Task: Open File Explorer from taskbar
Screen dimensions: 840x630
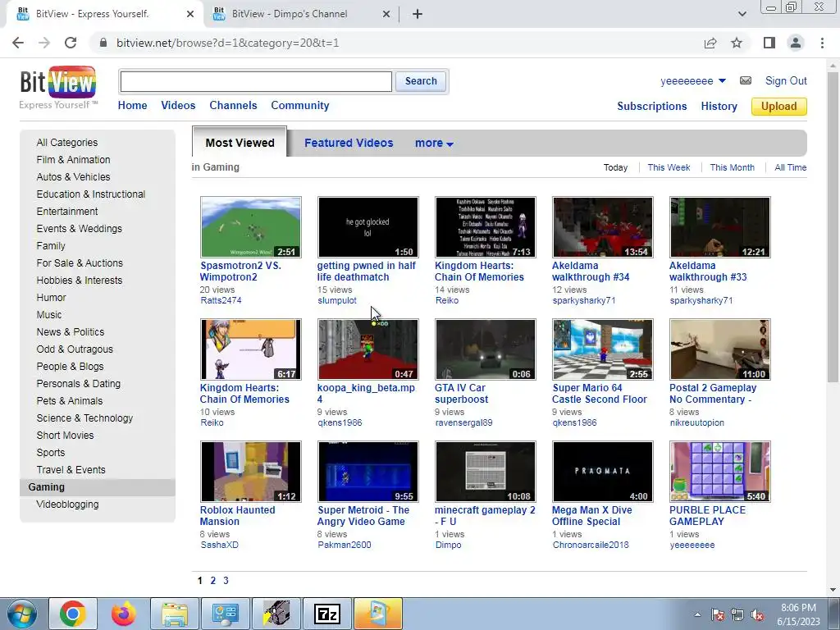Action: (175, 614)
